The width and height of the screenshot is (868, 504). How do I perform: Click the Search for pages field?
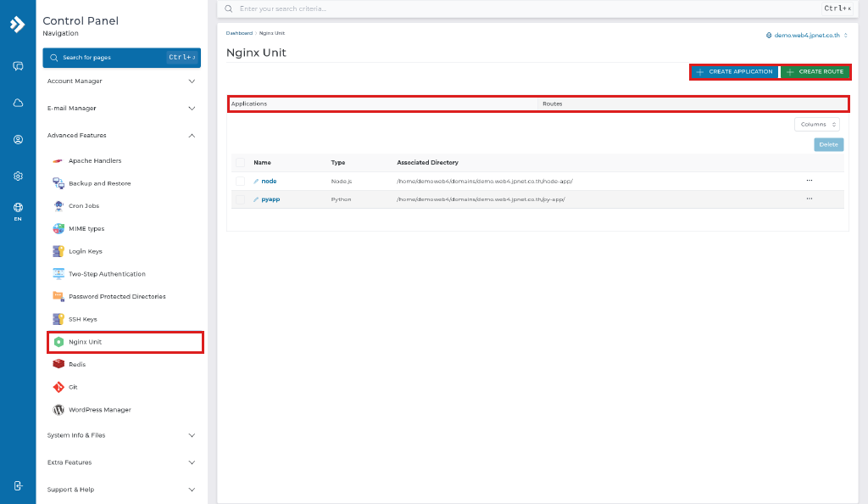pos(122,58)
